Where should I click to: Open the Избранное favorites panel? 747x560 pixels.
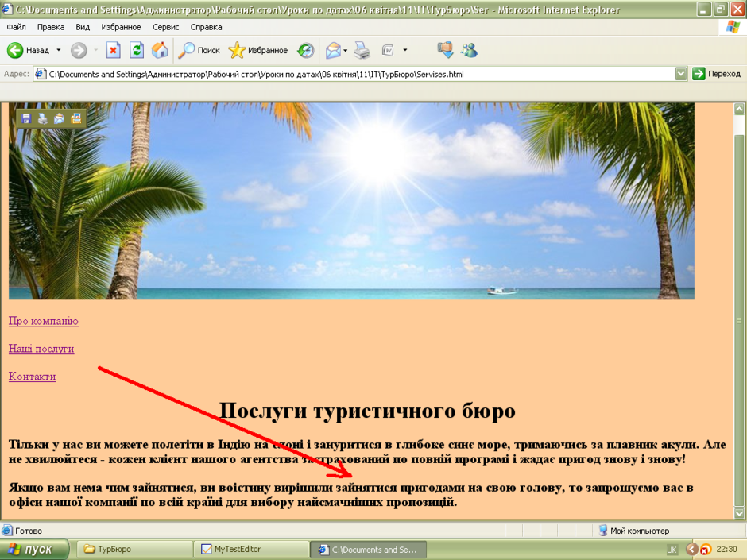pos(258,50)
